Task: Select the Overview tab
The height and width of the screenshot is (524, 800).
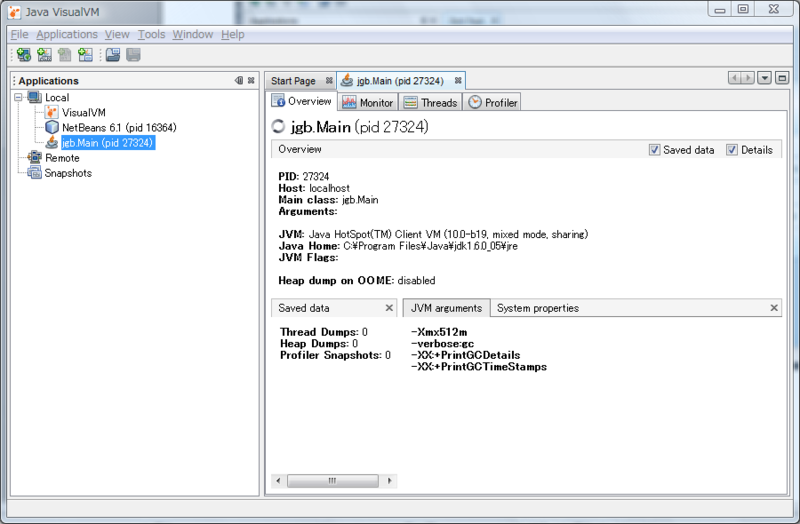Action: pos(302,101)
